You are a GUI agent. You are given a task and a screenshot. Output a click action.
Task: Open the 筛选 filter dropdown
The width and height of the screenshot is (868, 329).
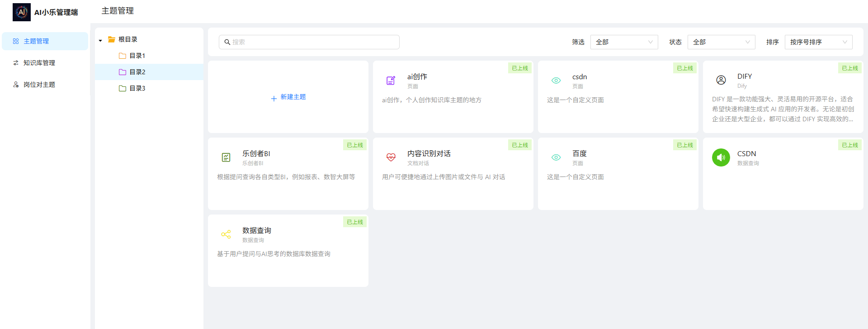(x=624, y=42)
